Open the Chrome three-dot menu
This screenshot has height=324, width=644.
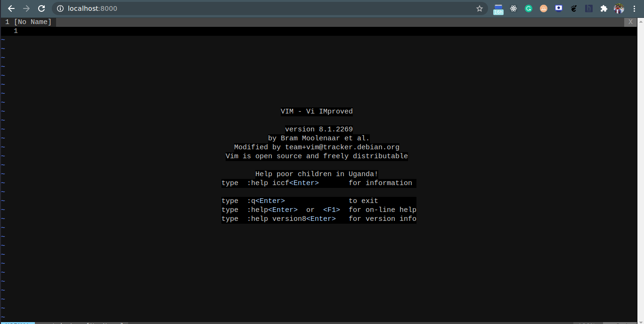pyautogui.click(x=634, y=8)
